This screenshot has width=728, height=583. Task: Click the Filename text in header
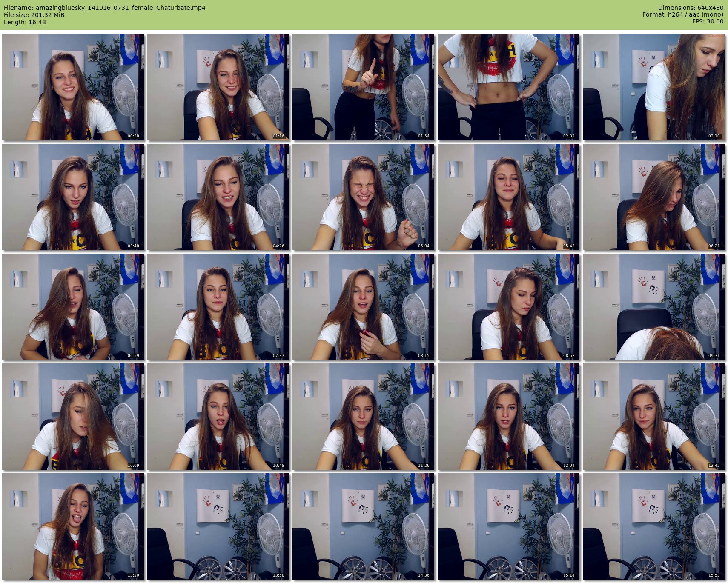104,8
